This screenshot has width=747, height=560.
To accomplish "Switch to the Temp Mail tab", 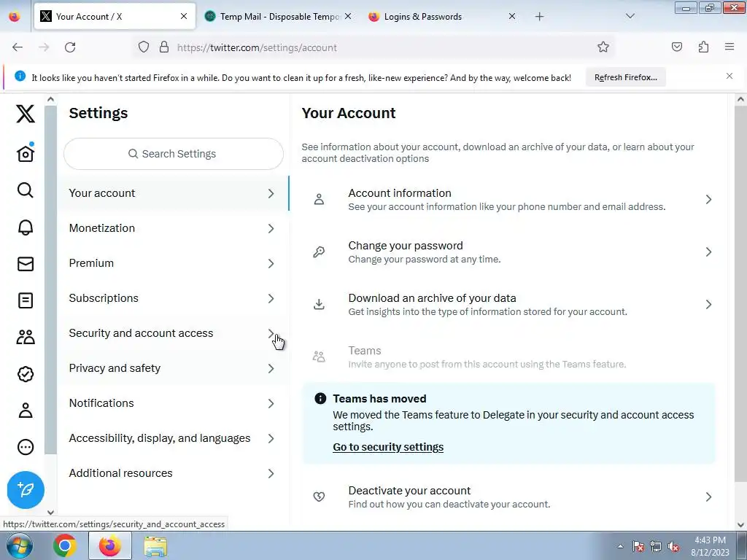I will 279,17.
